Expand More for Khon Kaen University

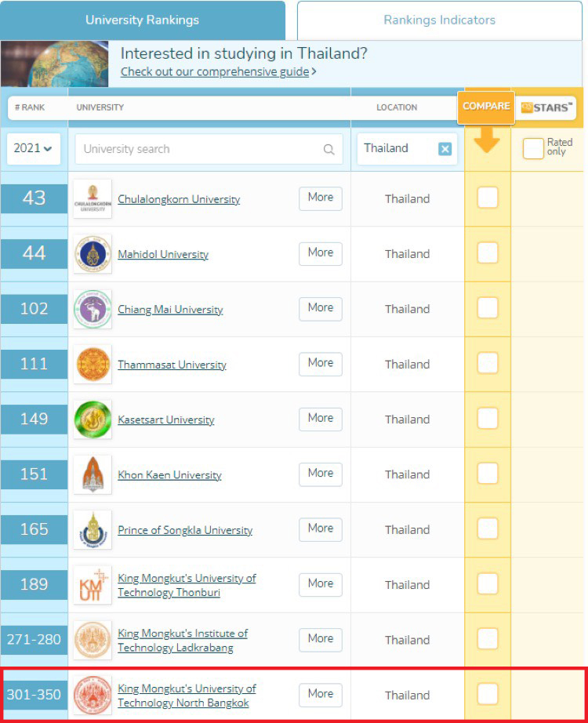pyautogui.click(x=321, y=474)
